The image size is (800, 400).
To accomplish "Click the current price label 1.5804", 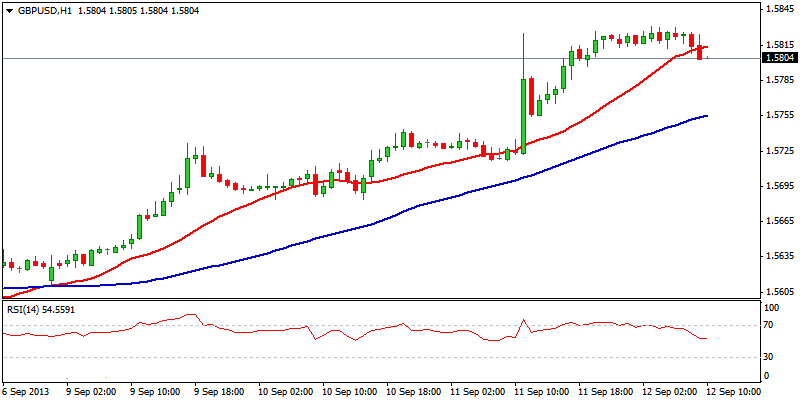I will click(x=779, y=58).
